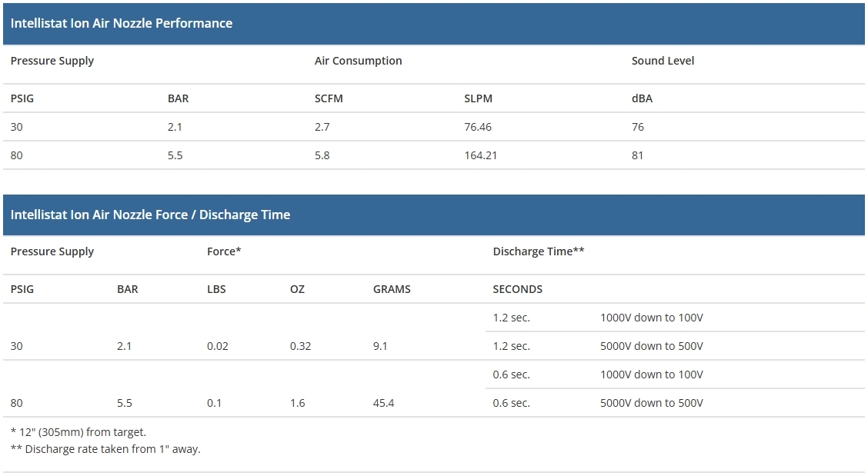Click the 'Discharge Time**' column header

point(539,251)
